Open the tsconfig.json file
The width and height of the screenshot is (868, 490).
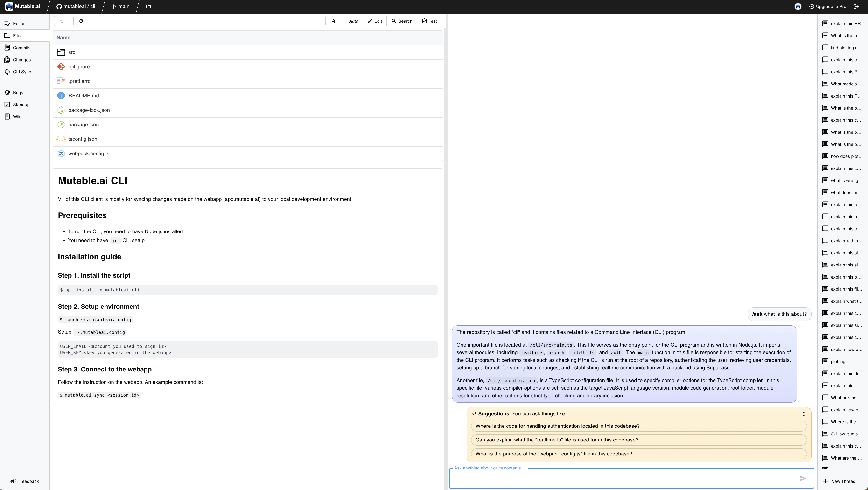248,139
